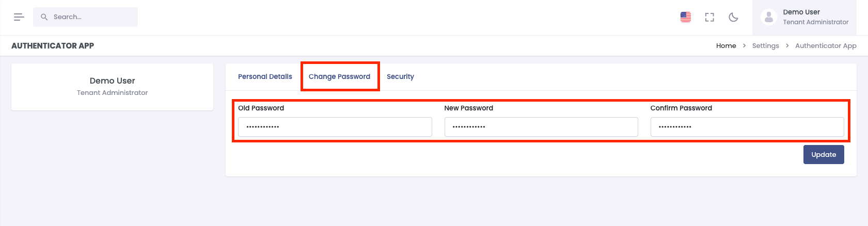Image resolution: width=868 pixels, height=226 pixels.
Task: Open the Security tab
Action: pos(400,76)
